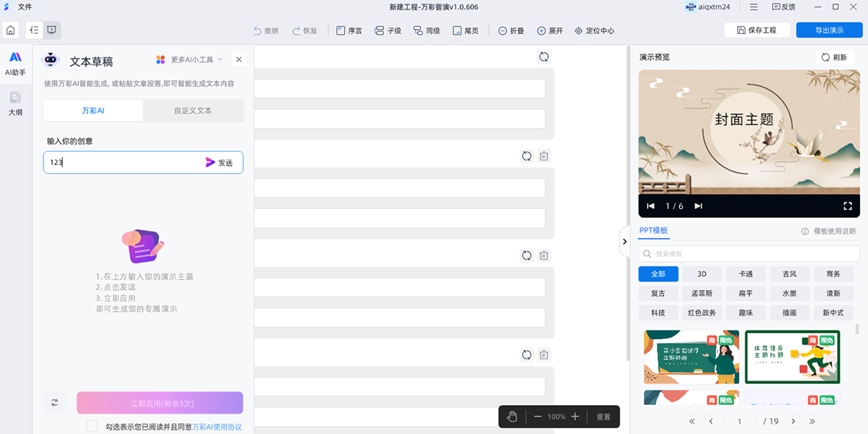Click the fullscreen icon in preview player

[848, 206]
